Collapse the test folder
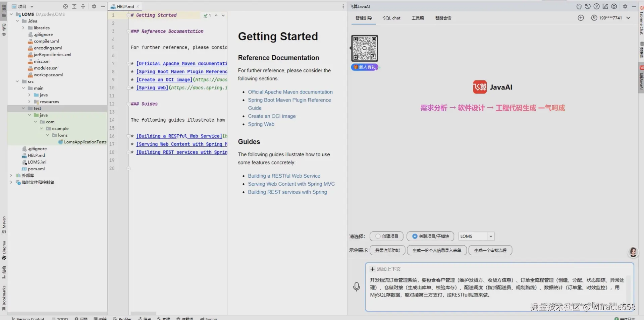644x320 pixels. tap(23, 108)
